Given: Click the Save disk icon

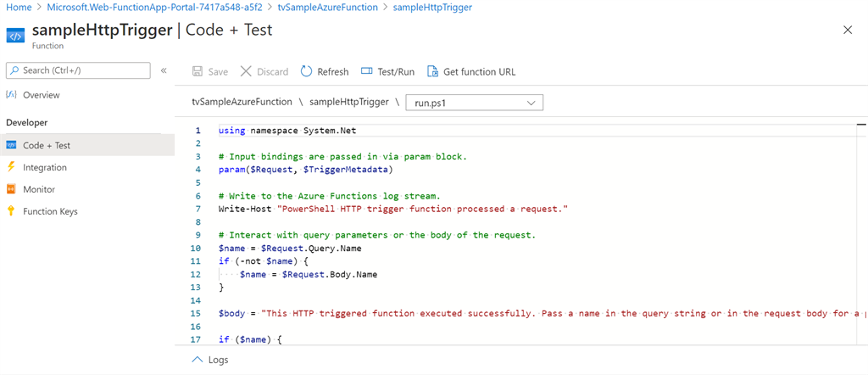Looking at the screenshot, I should point(197,71).
